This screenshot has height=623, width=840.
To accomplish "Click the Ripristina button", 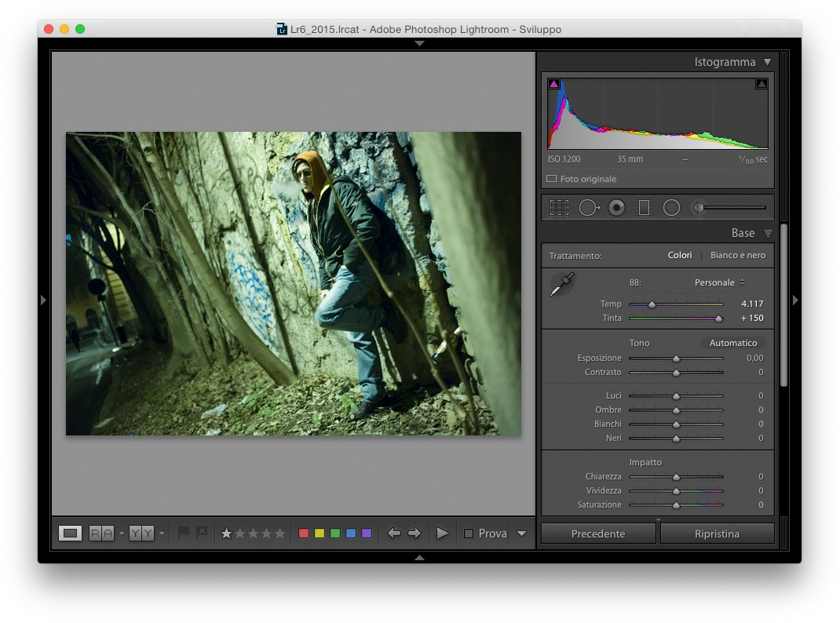I will coord(717,534).
